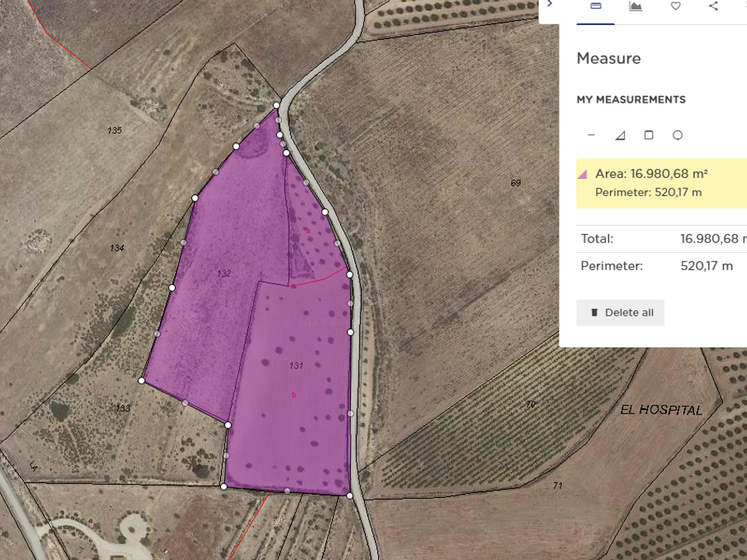Click parcel label 133 on map
This screenshot has height=560, width=747.
pos(123,408)
